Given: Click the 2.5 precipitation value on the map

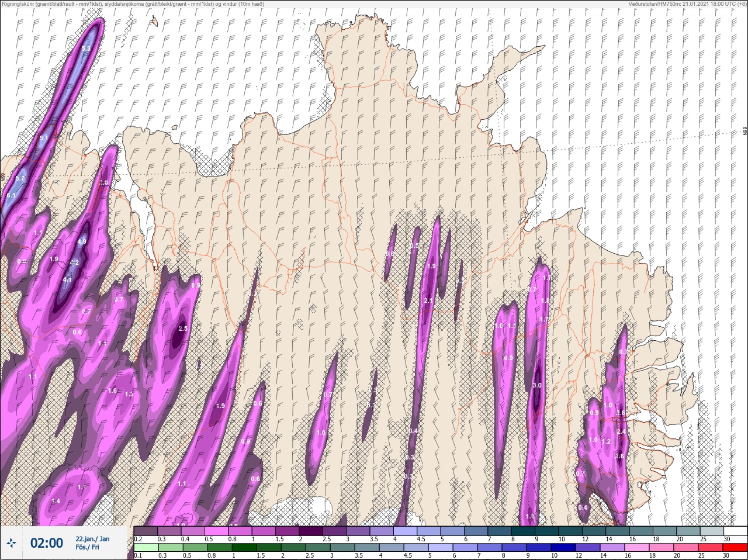Looking at the screenshot, I should click(183, 329).
